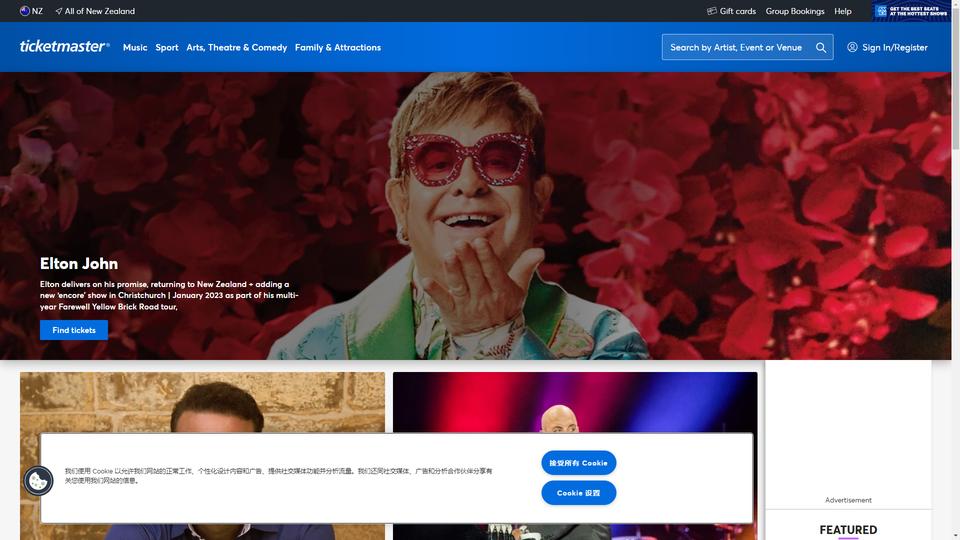Accept all cookies button
Viewport: 960px width, 540px height.
click(579, 463)
